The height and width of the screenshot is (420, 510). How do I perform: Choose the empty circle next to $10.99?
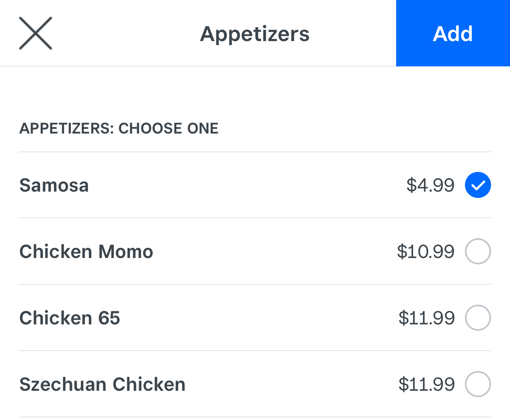(478, 251)
